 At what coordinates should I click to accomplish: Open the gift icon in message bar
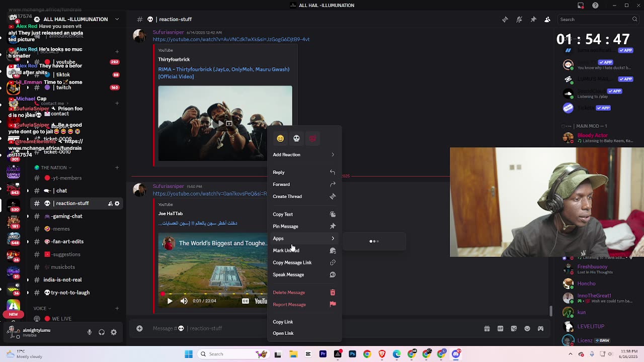click(x=487, y=329)
